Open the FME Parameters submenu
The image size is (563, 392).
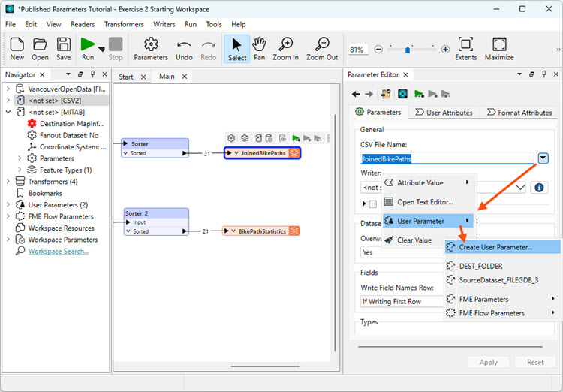pos(502,299)
